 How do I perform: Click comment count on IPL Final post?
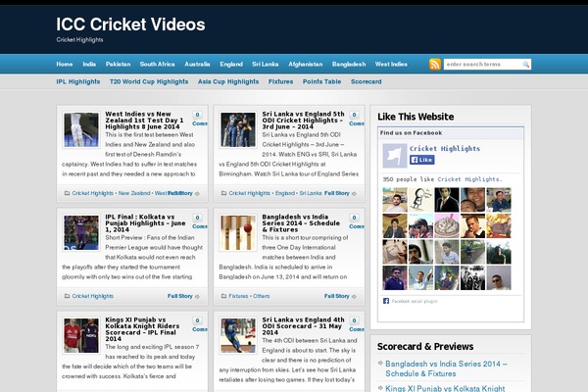(x=198, y=218)
